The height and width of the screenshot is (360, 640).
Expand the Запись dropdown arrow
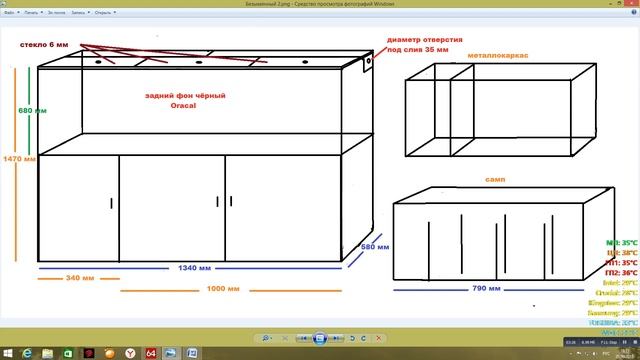[89, 13]
